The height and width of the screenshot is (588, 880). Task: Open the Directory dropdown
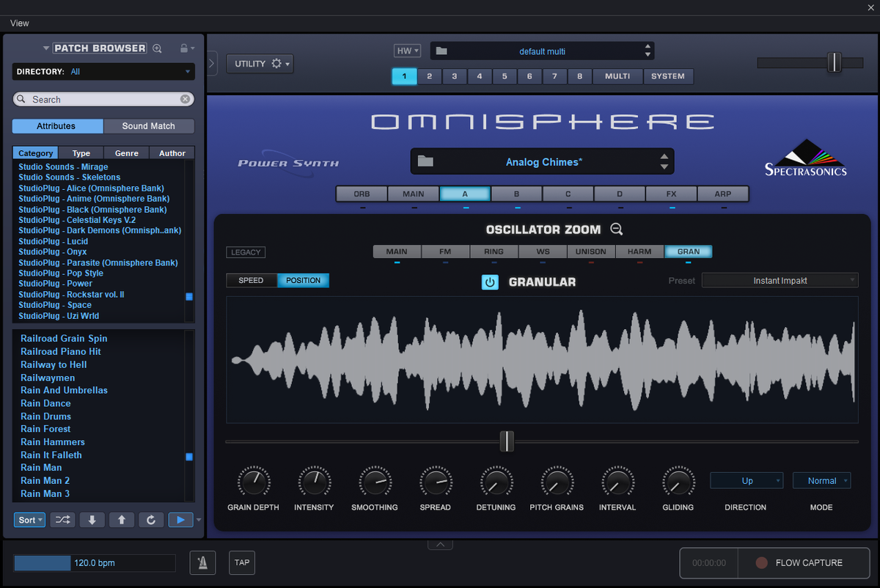[x=103, y=72]
